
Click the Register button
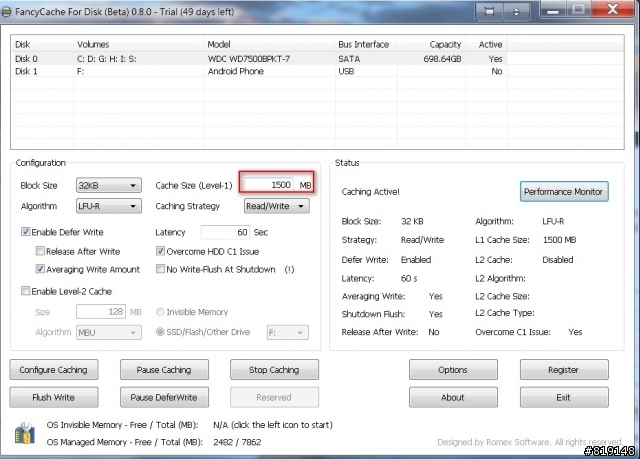tap(564, 370)
